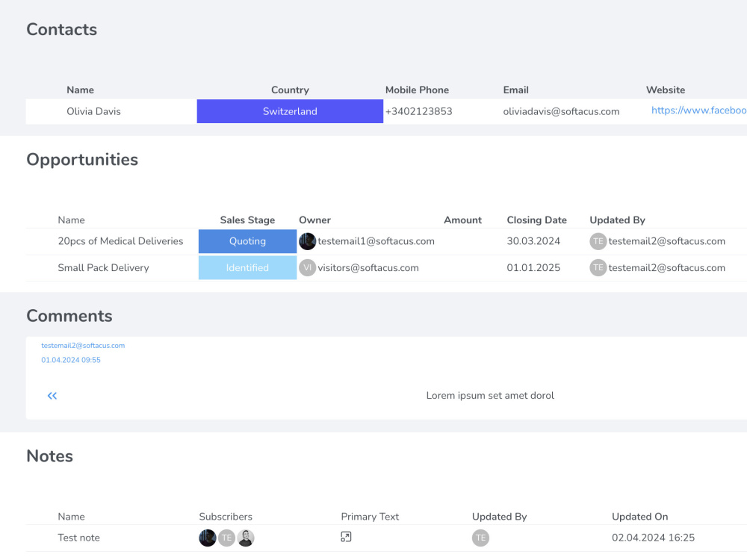Click Updated By header in Opportunities
Image resolution: width=747 pixels, height=560 pixels.
[x=618, y=220]
